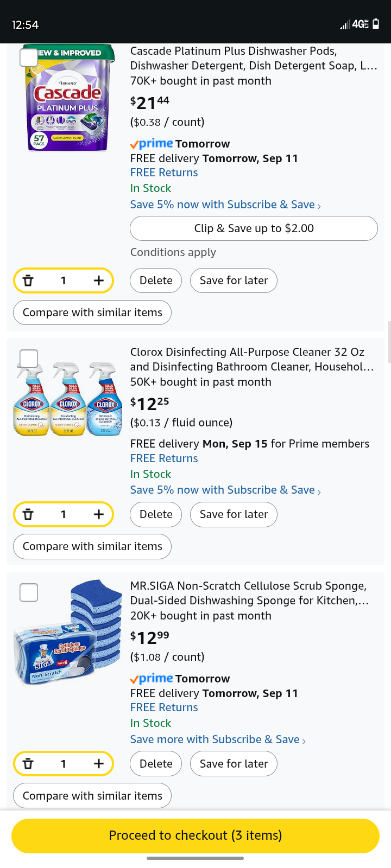Toggle checkbox for Cascade Platinum Plus item
Image resolution: width=391 pixels, height=868 pixels.
29,58
